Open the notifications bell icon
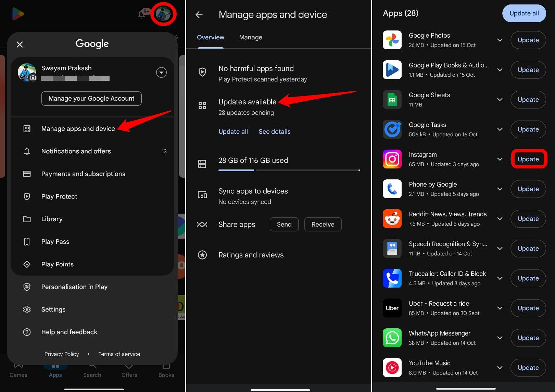 (142, 14)
